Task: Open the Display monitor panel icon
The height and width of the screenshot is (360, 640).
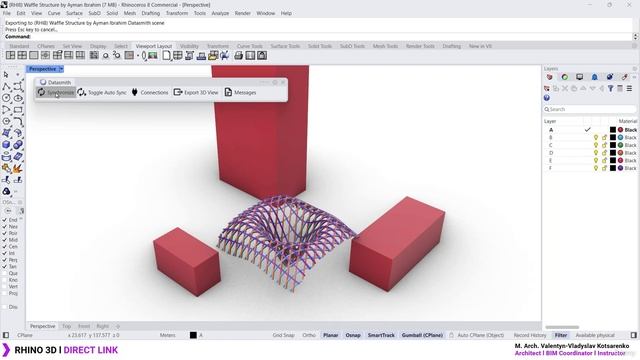Action: click(580, 77)
